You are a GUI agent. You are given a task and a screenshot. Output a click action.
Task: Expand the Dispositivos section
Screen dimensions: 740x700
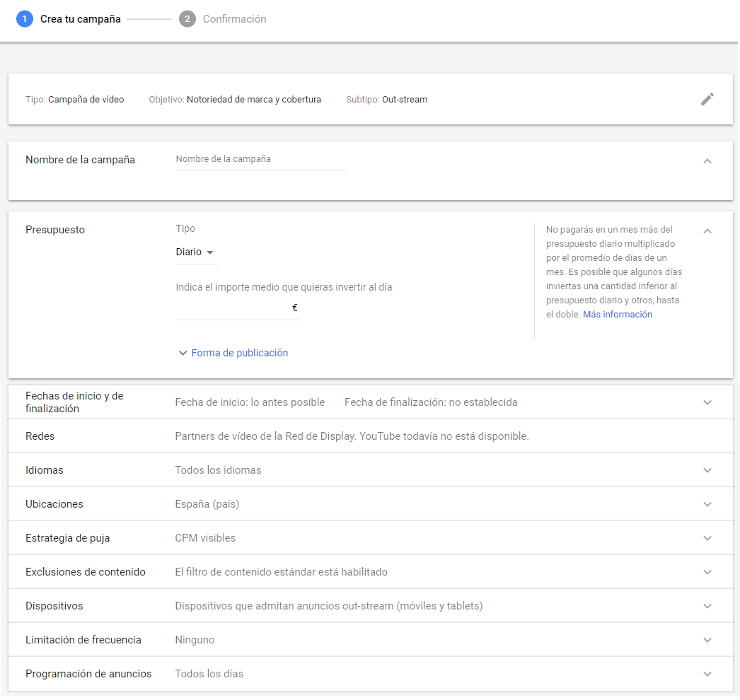point(707,605)
